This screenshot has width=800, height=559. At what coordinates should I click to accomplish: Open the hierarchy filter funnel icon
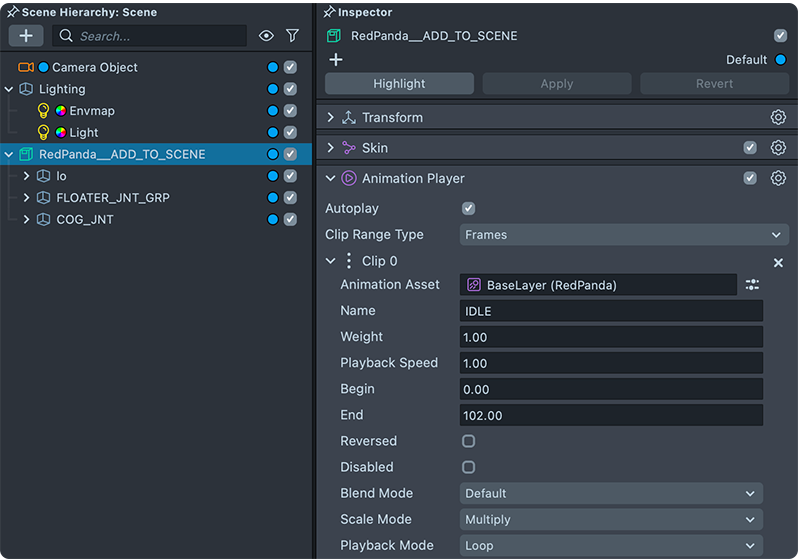point(292,36)
